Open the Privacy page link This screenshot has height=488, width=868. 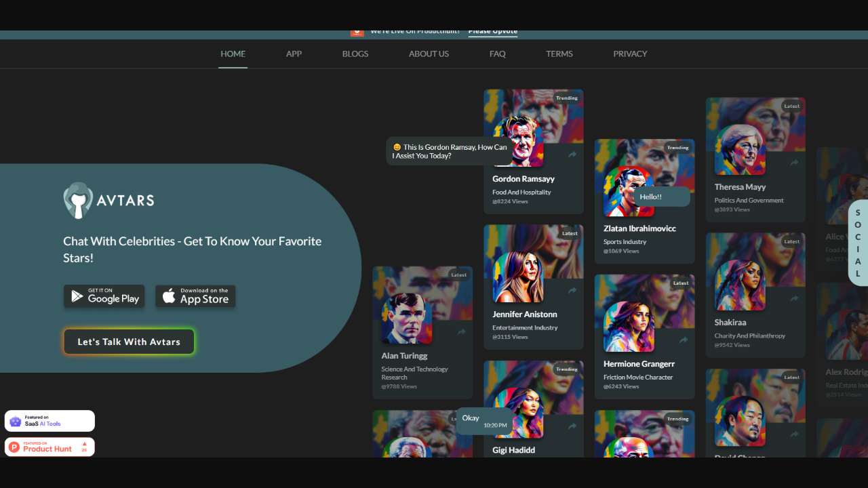tap(630, 54)
